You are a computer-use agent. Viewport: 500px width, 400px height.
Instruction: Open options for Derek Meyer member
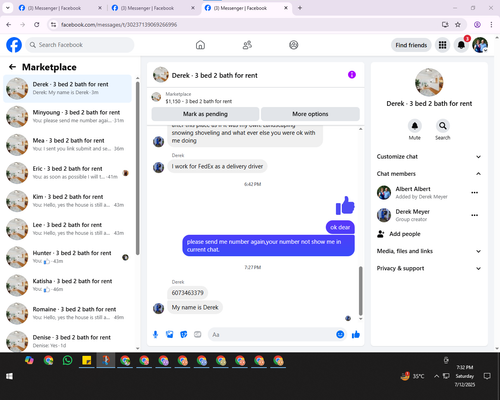coord(475,215)
